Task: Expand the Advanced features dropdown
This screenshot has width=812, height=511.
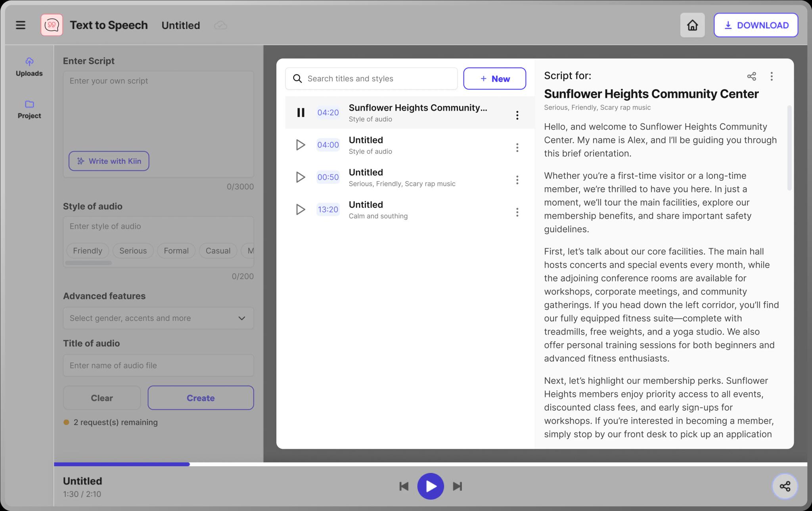Action: click(158, 318)
